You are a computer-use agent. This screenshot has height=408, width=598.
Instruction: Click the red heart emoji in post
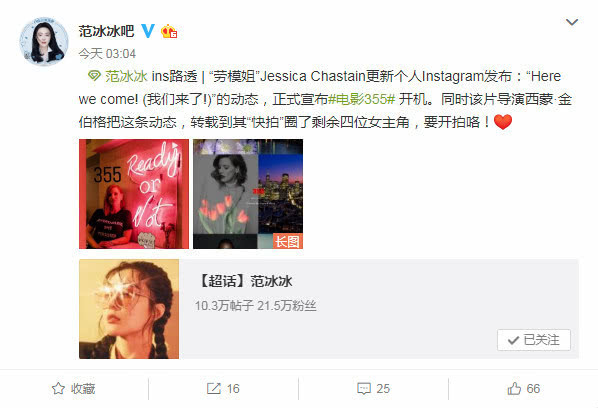pyautogui.click(x=503, y=122)
